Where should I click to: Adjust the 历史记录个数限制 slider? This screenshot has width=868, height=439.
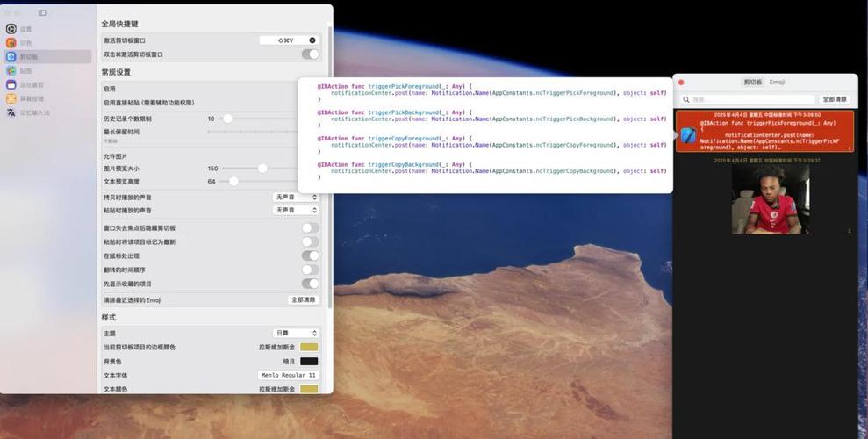click(227, 119)
